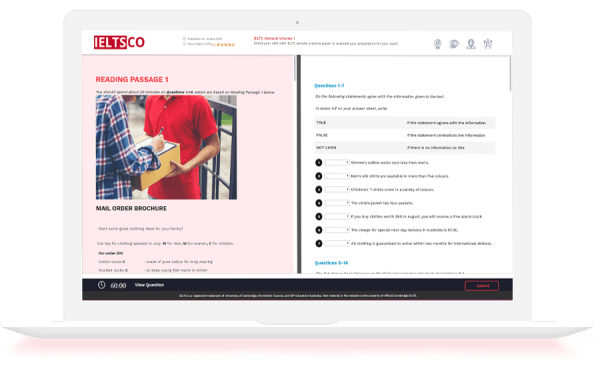Click the FALSE row in the answer key table

point(404,135)
